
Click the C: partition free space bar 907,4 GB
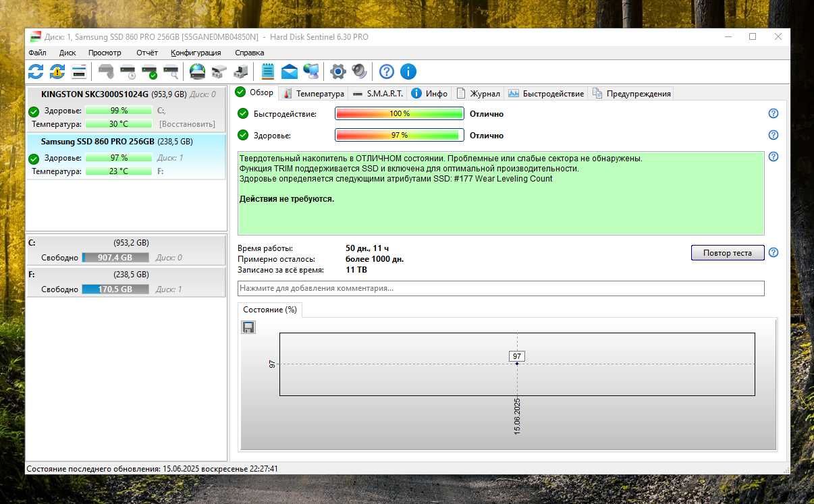click(116, 258)
